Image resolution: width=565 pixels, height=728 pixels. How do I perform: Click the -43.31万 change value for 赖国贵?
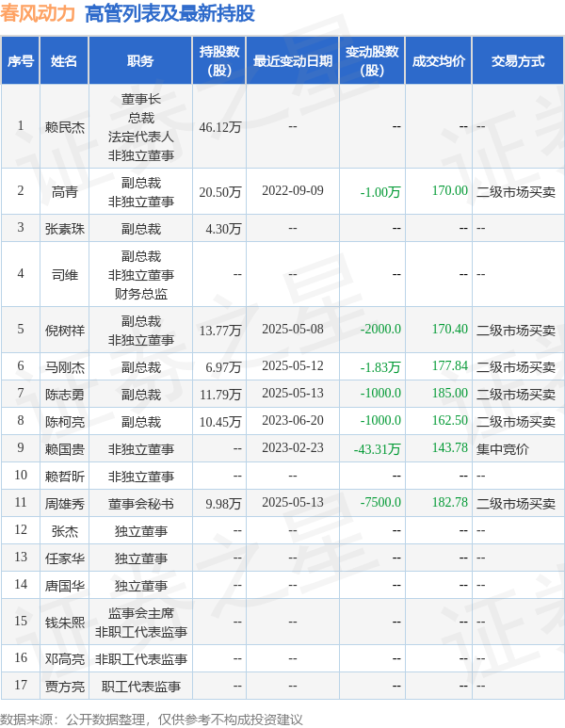click(377, 449)
